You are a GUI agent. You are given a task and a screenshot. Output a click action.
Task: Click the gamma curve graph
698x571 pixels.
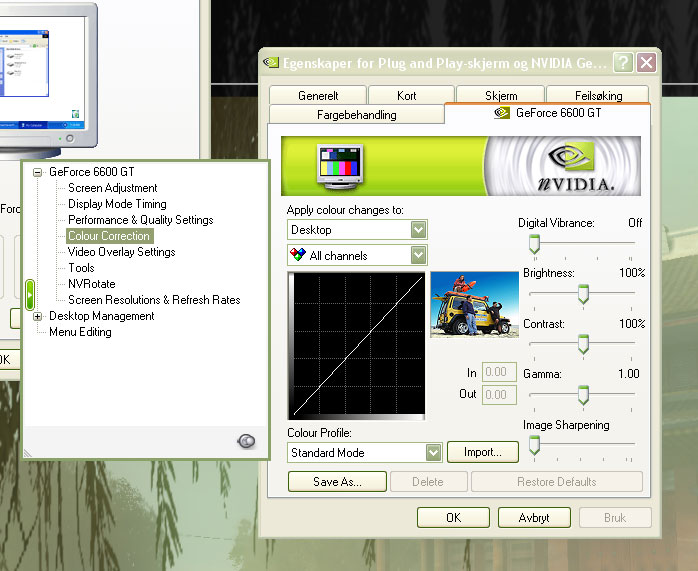pos(356,346)
